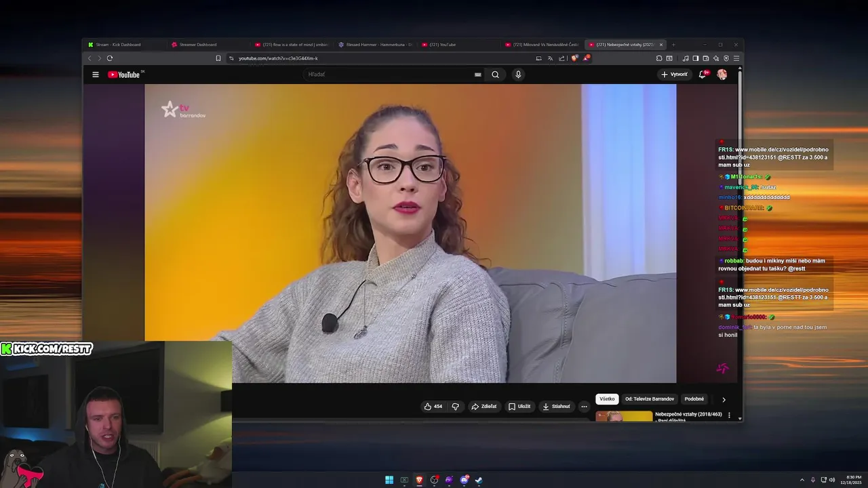
Task: Click the video player to pause
Action: pos(410,234)
